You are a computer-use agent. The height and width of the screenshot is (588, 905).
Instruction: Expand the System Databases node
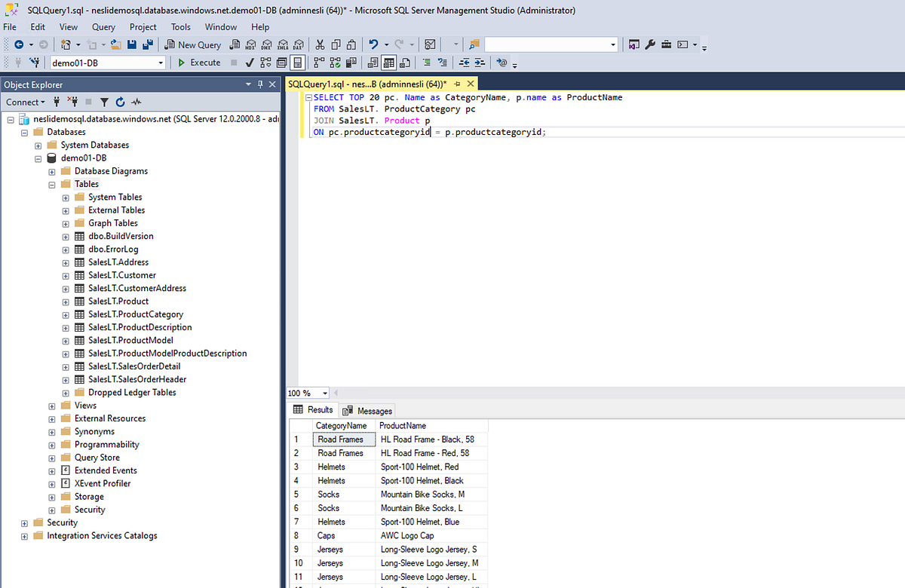click(x=38, y=145)
